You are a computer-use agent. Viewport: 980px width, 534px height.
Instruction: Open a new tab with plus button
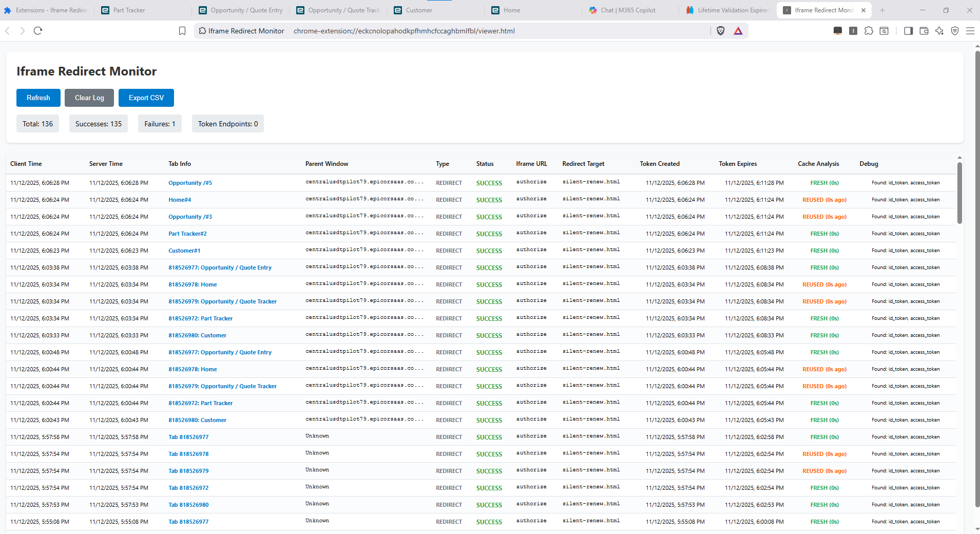[x=882, y=10]
